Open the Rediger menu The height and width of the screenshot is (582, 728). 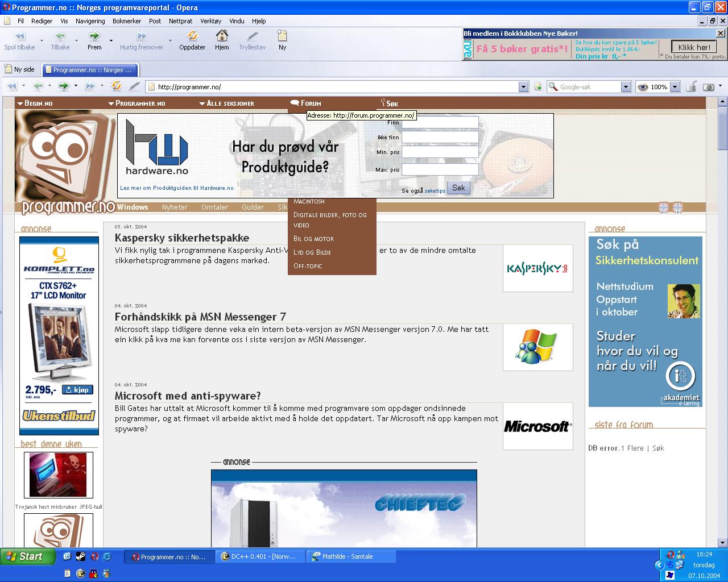tap(42, 21)
